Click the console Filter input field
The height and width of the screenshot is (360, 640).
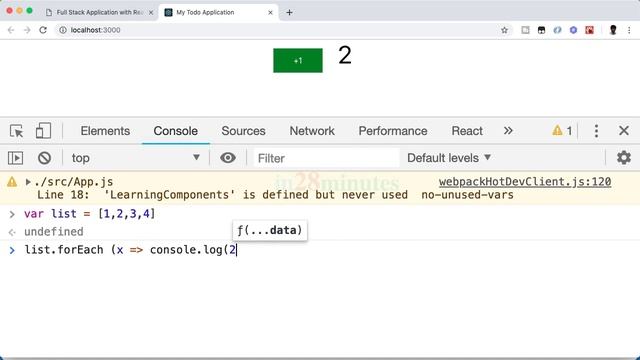tap(326, 158)
